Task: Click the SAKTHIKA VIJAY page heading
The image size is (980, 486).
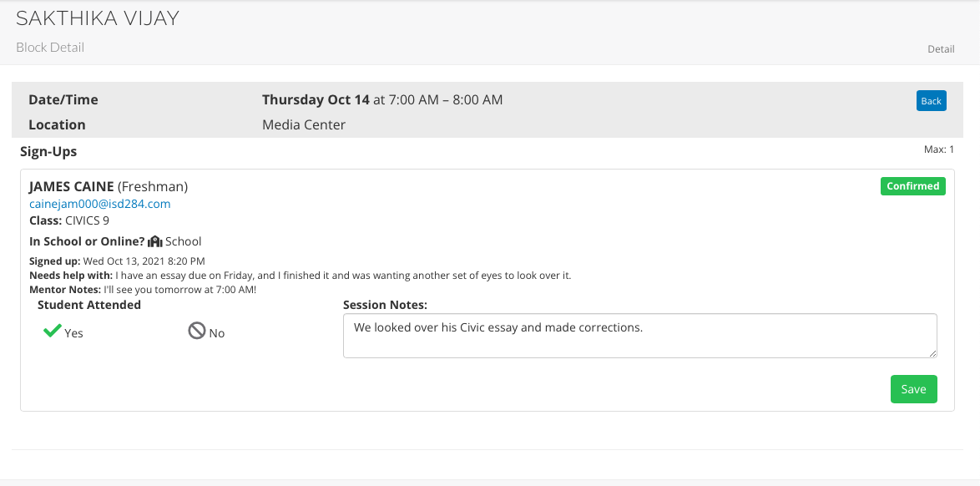Action: click(x=98, y=18)
